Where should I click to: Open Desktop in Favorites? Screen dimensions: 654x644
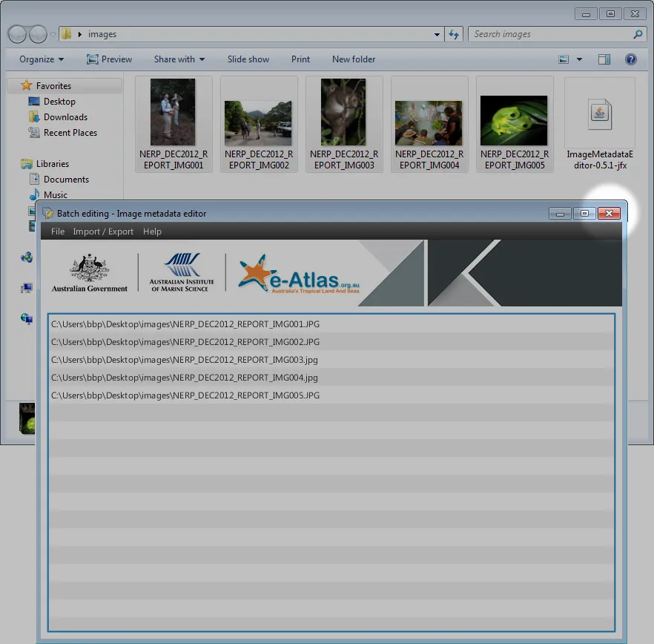[59, 102]
